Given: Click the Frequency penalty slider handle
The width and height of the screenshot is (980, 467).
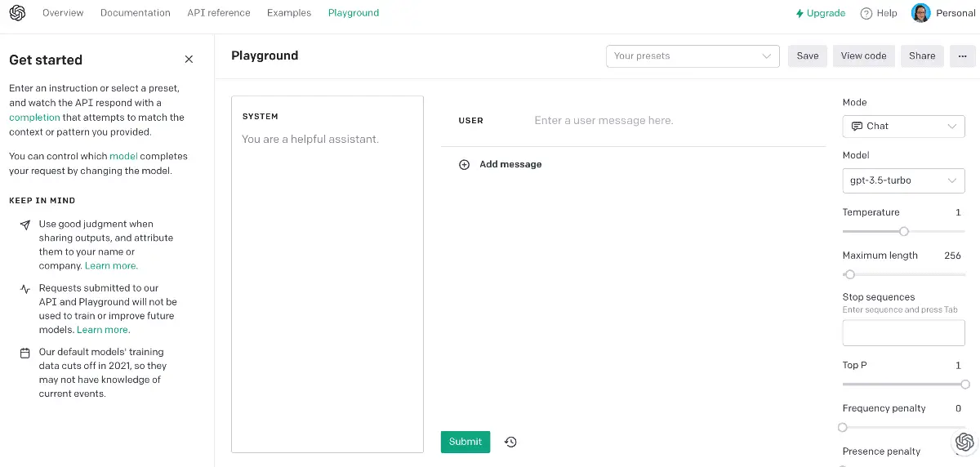Looking at the screenshot, I should pos(843,428).
